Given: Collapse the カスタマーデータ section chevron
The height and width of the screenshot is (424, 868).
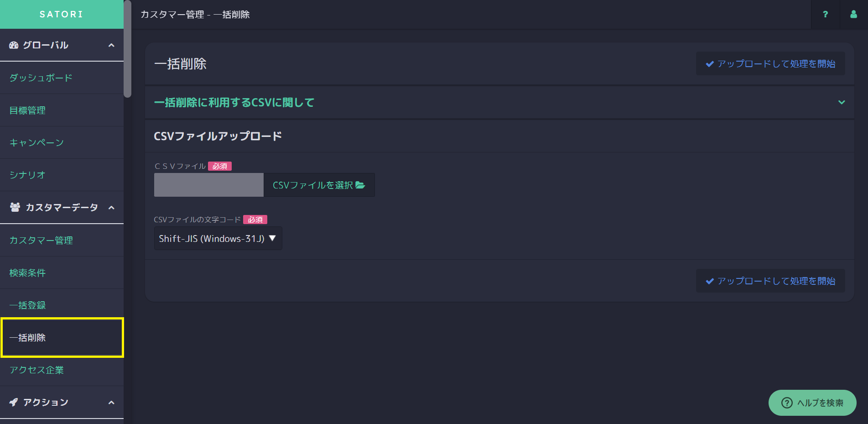Looking at the screenshot, I should tap(111, 208).
